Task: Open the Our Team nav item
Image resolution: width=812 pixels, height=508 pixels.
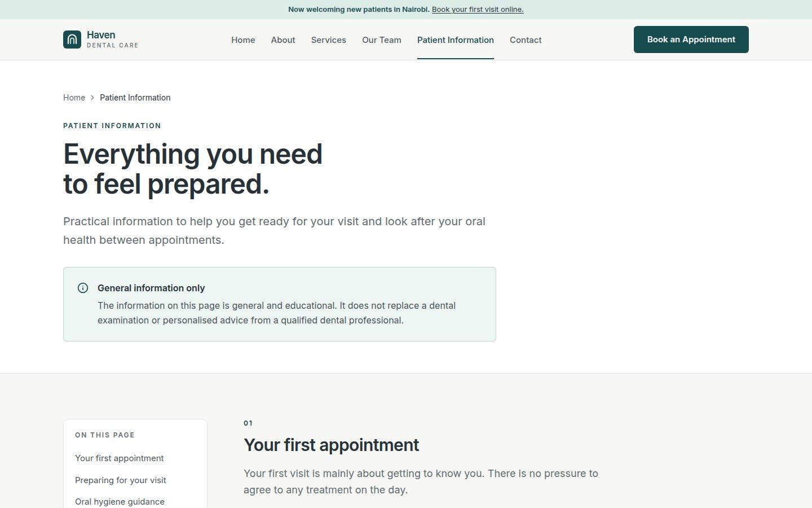Action: point(382,40)
